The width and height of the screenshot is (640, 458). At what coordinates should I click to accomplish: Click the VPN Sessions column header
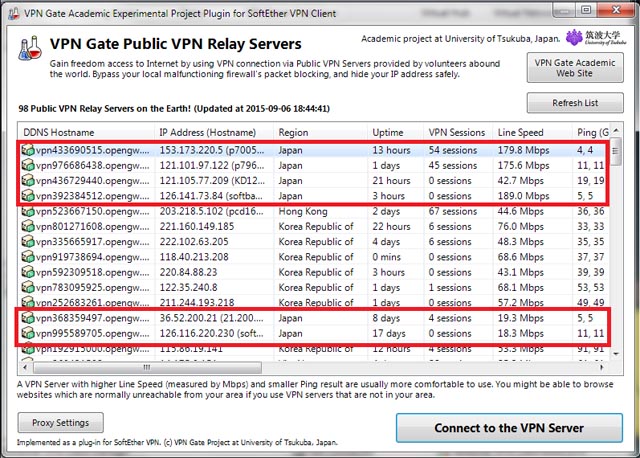pos(457,132)
